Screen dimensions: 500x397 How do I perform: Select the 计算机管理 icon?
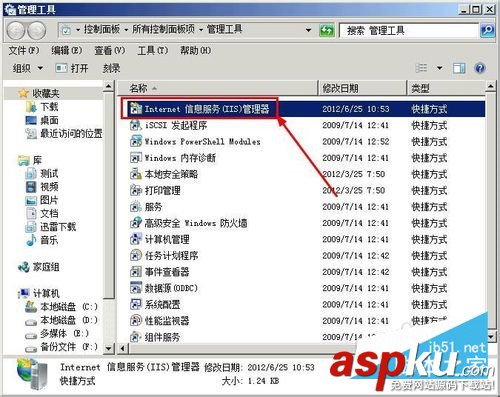click(136, 239)
